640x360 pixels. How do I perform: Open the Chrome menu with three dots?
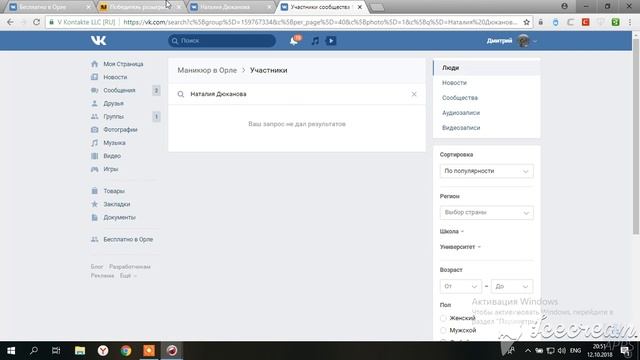(630, 22)
